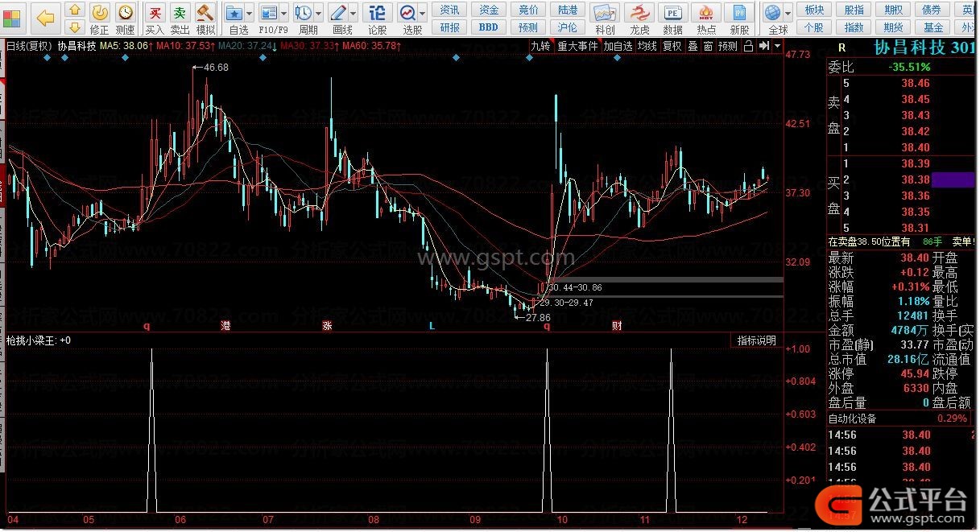The image size is (980, 532).
Task: Open the 资讯 news tab
Action: click(x=450, y=10)
